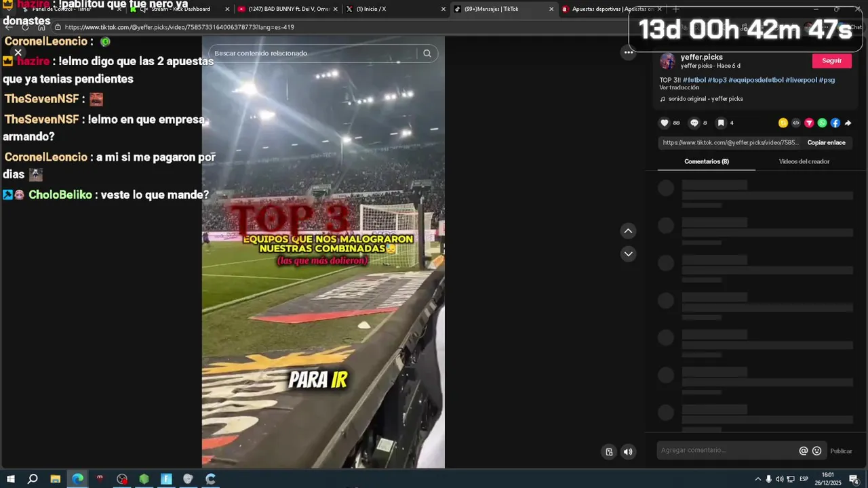Viewport: 868px width, 488px height.
Task: Open the #equiposdefutbol hashtag
Action: [756, 80]
